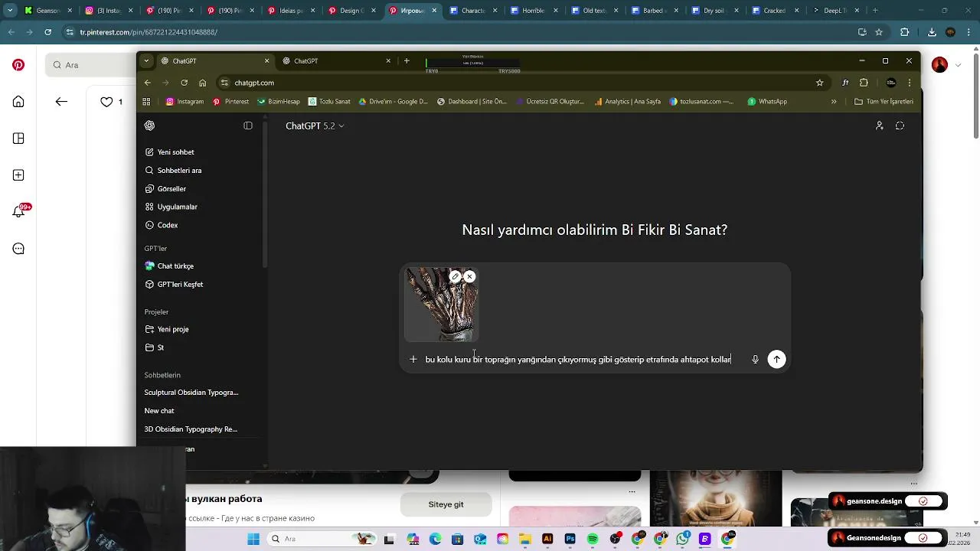Click the Siteye git button

tap(446, 504)
